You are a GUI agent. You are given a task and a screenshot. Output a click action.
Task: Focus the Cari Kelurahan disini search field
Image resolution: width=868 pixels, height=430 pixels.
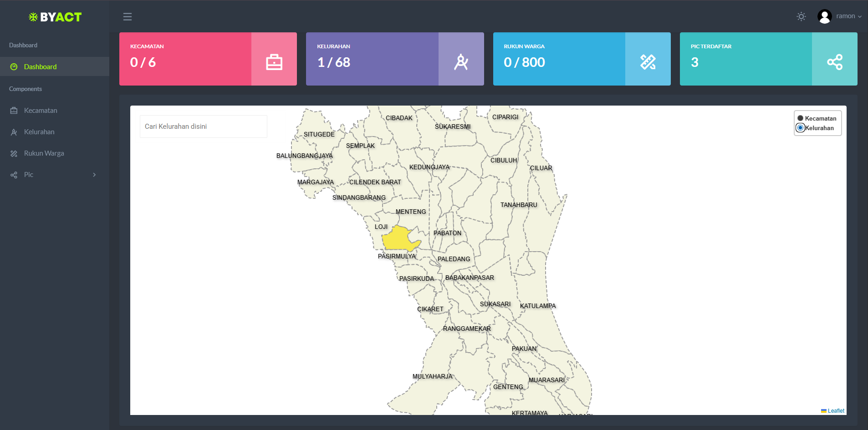203,126
